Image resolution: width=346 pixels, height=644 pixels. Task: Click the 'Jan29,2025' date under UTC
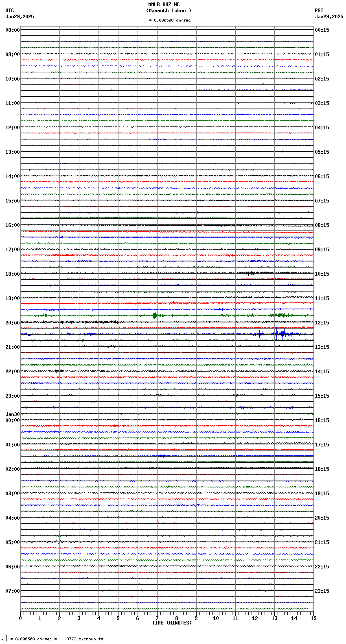pos(20,17)
